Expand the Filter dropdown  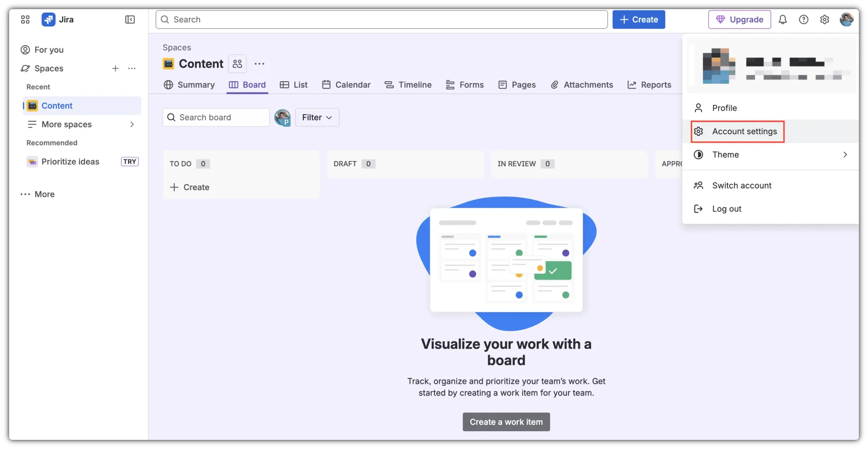coord(317,118)
